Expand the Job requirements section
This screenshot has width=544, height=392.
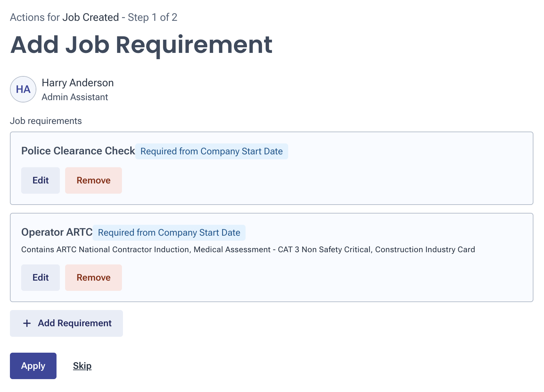46,121
